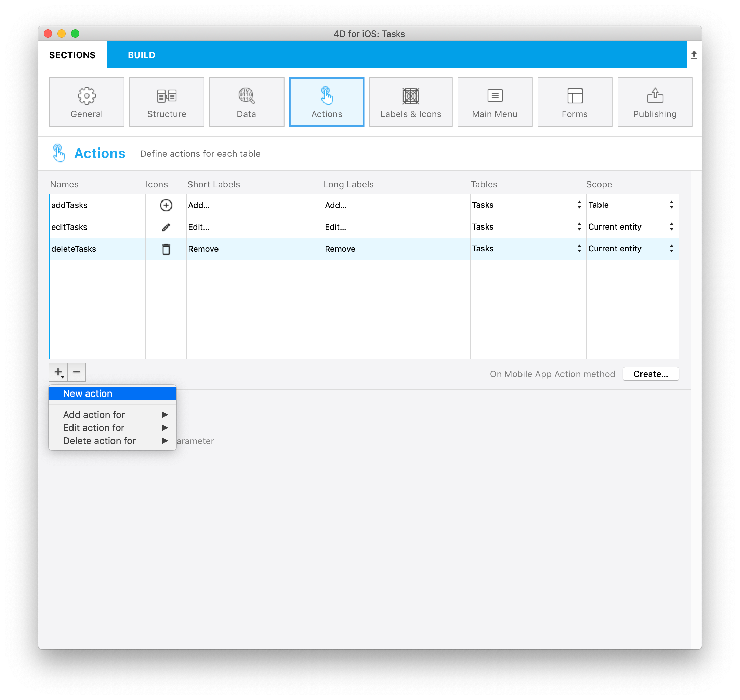
Task: Select the Actions section button
Action: click(x=327, y=102)
